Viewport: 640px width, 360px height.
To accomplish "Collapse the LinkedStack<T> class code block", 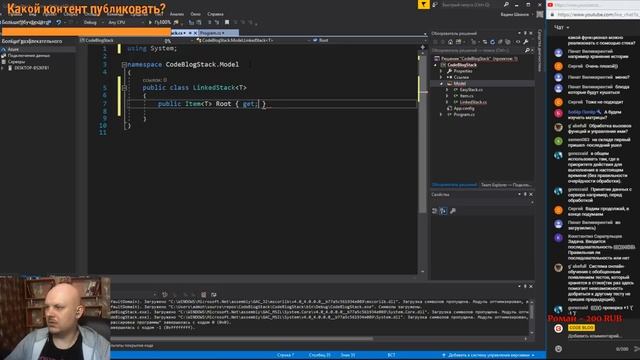I will point(124,88).
